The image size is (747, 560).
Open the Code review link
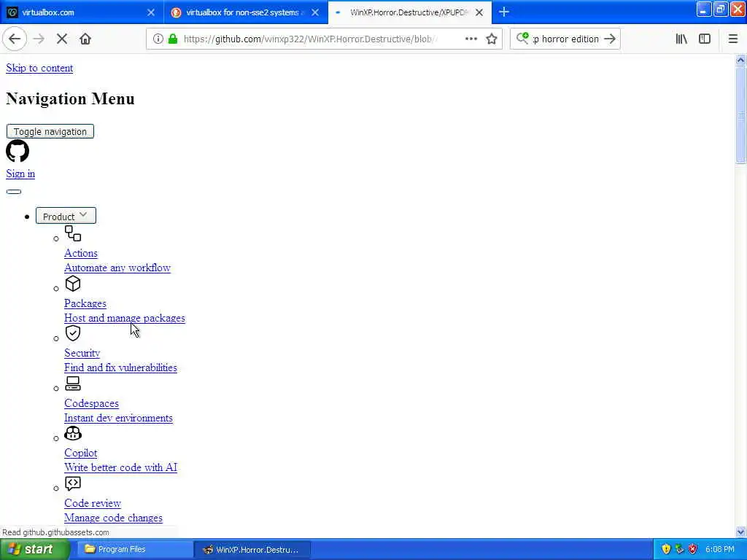pyautogui.click(x=93, y=503)
